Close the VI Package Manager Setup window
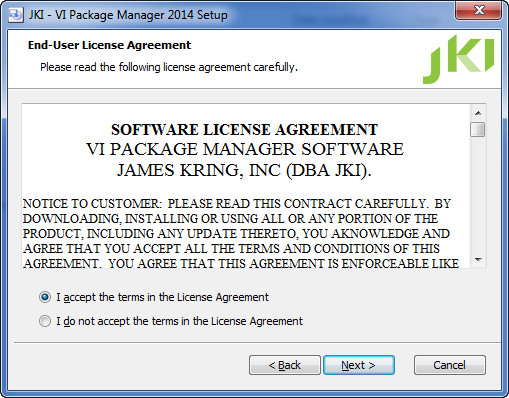This screenshot has height=398, width=509. [x=478, y=10]
